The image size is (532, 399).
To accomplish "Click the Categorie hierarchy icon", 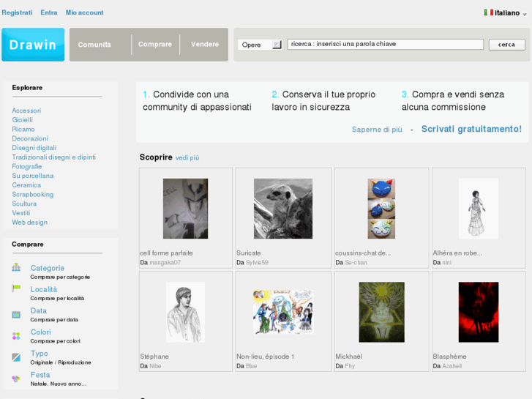I will pyautogui.click(x=16, y=267).
